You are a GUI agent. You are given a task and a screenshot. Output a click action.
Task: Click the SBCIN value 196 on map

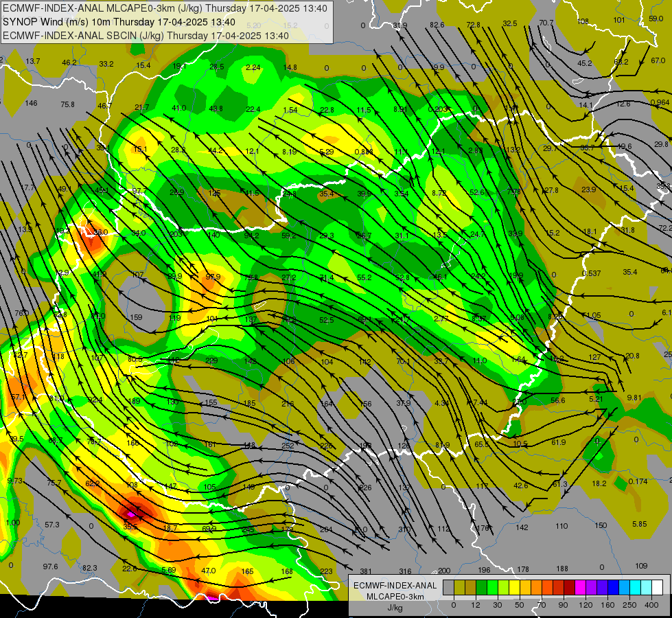484,570
